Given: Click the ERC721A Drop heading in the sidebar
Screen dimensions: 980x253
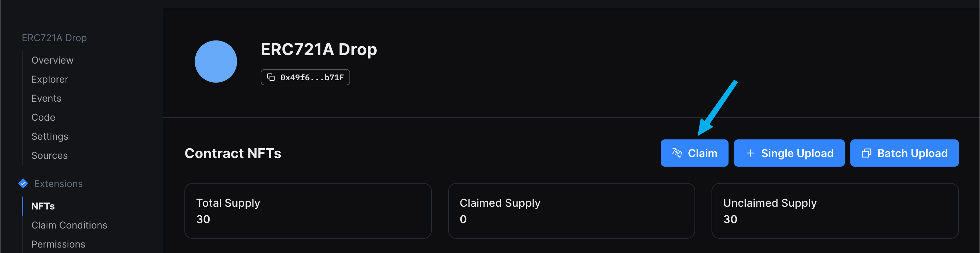Looking at the screenshot, I should [54, 37].
